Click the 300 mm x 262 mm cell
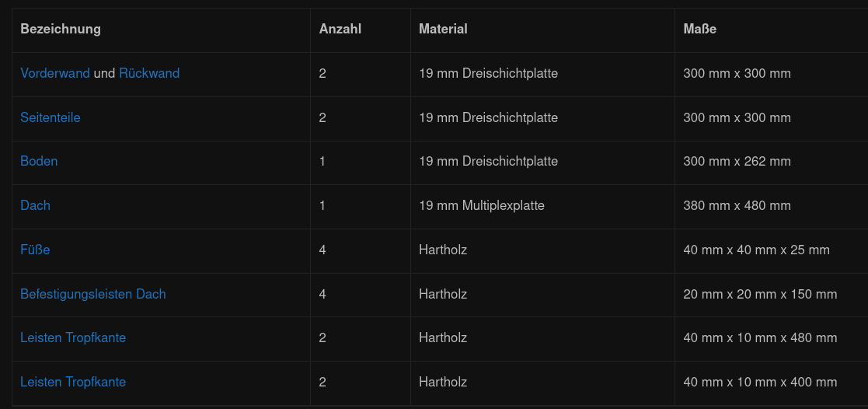 click(x=737, y=161)
